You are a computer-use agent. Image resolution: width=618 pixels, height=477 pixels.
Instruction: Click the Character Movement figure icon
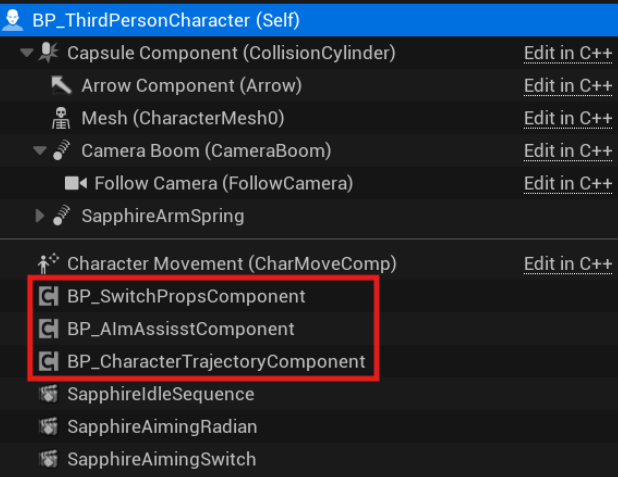pyautogui.click(x=48, y=263)
